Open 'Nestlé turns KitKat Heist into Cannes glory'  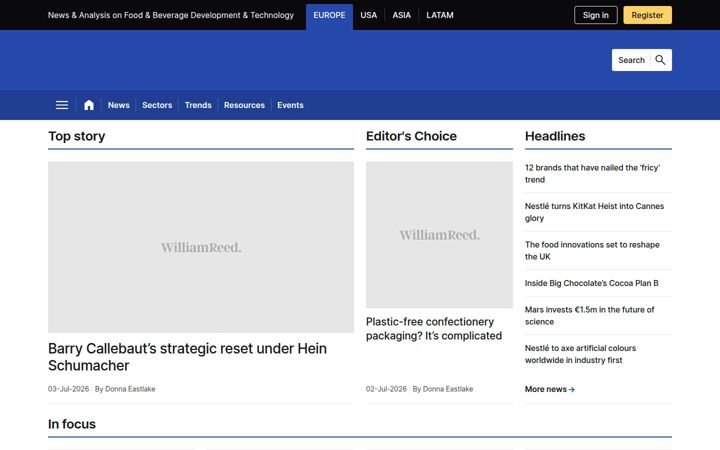[594, 212]
